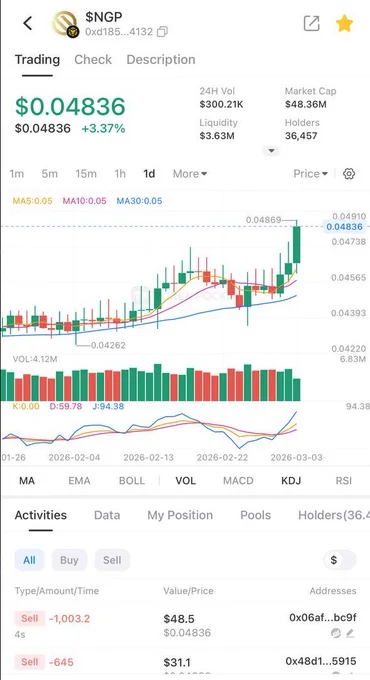Tap the MA5:0.05 legend label
Viewport: 370px width, 680px height.
[x=33, y=201]
